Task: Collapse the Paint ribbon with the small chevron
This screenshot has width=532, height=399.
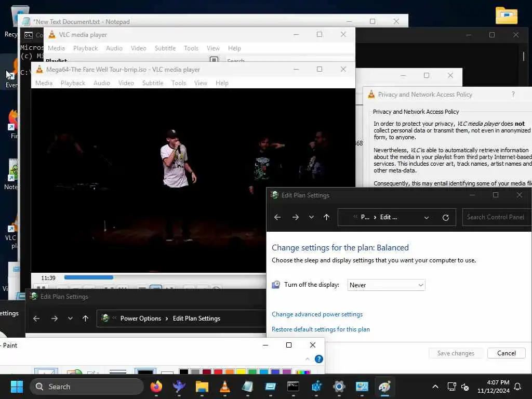Action: point(308,359)
